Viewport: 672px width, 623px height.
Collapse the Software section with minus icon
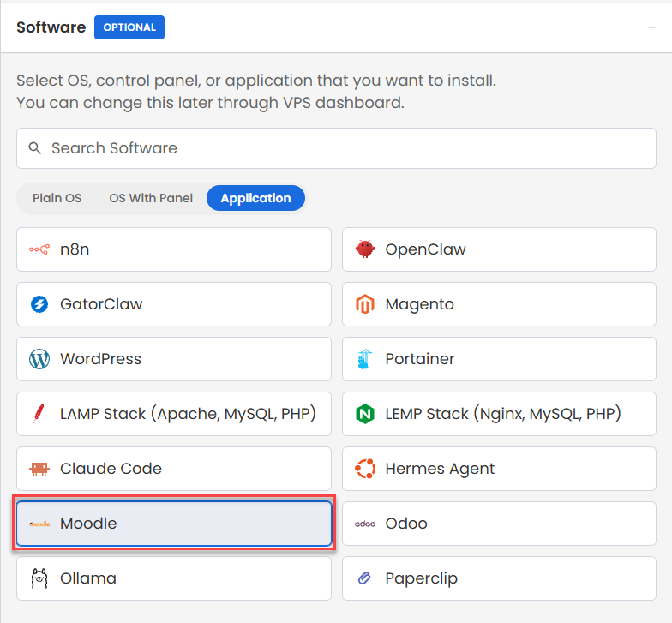(x=651, y=27)
